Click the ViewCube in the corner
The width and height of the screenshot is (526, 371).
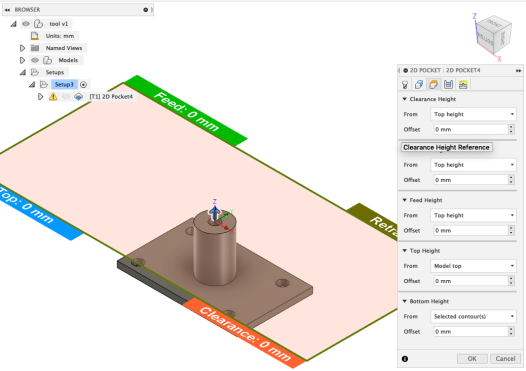coord(494,35)
